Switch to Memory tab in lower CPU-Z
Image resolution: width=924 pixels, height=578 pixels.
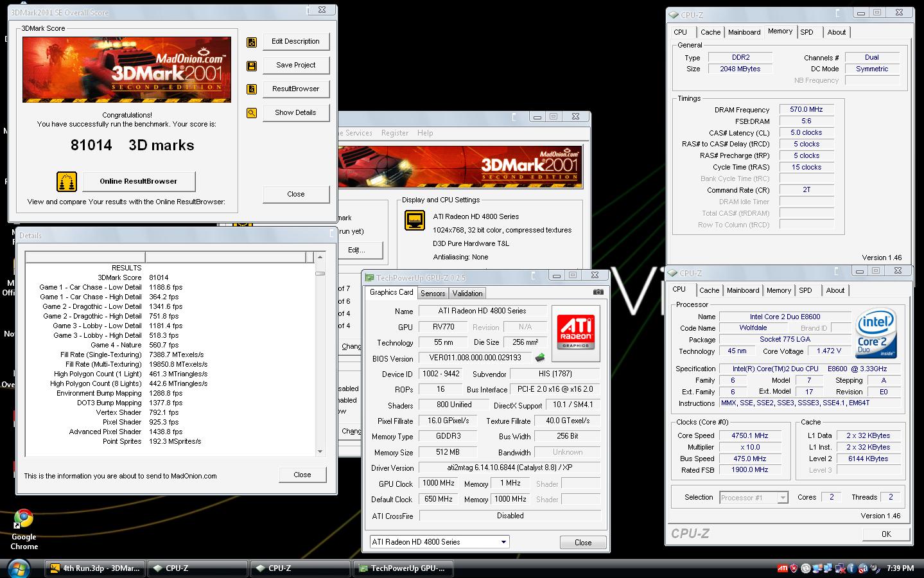[779, 290]
